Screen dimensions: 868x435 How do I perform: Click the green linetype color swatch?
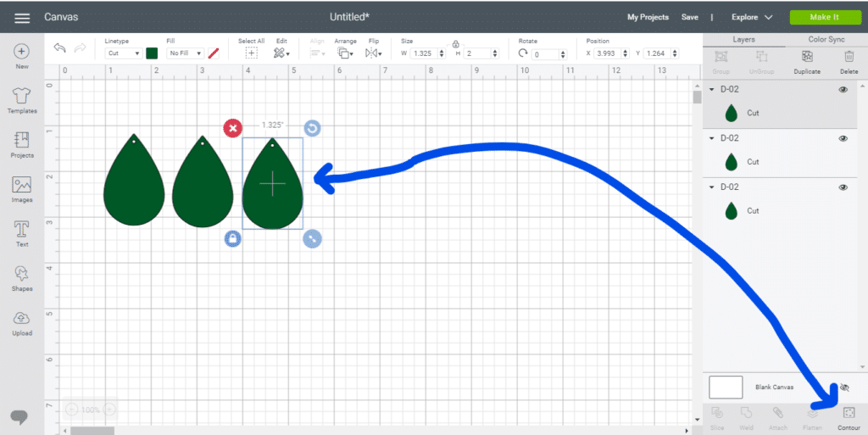point(152,53)
